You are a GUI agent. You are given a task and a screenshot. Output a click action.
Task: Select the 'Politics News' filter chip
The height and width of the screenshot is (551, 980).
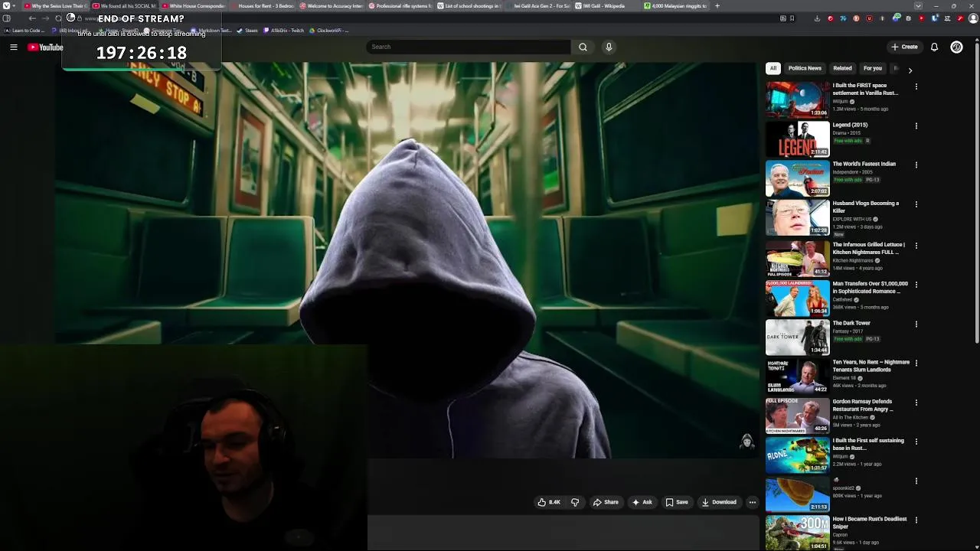click(x=805, y=68)
